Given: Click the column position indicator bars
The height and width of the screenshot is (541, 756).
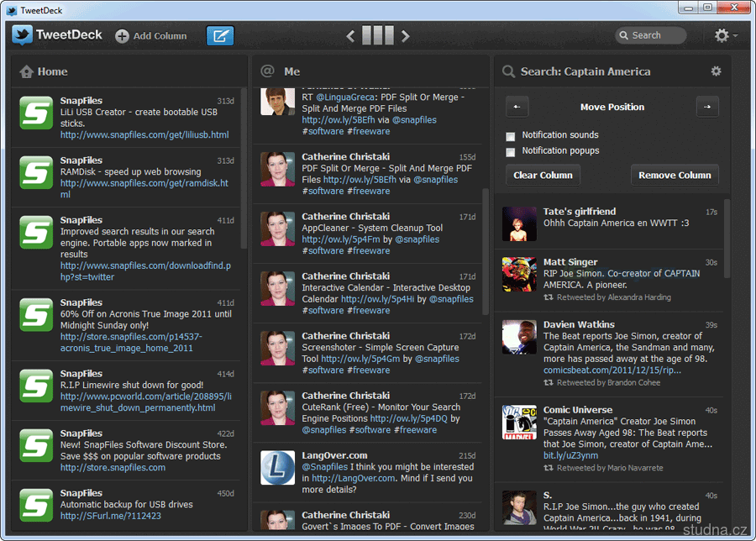Looking at the screenshot, I should tap(378, 35).
